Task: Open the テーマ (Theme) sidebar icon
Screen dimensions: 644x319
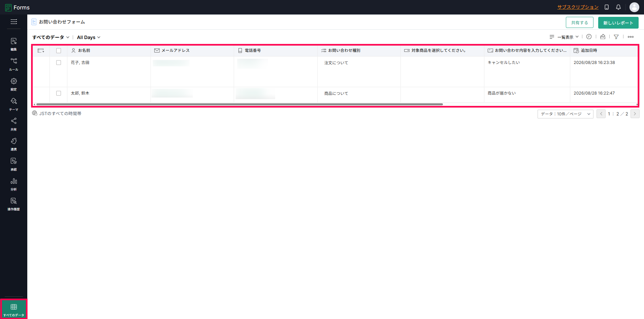Action: 13,104
